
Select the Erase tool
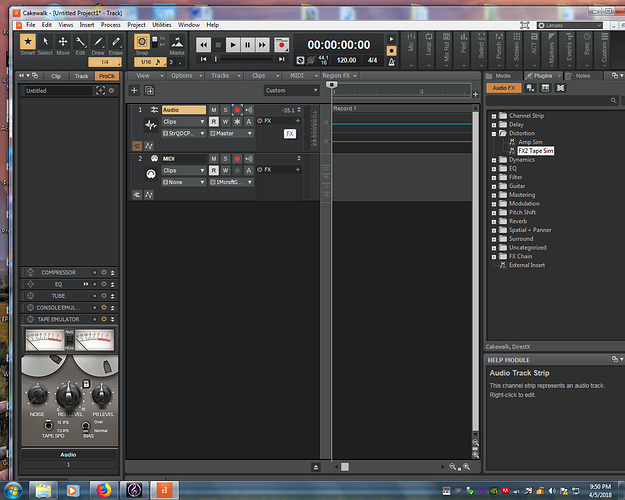point(116,41)
